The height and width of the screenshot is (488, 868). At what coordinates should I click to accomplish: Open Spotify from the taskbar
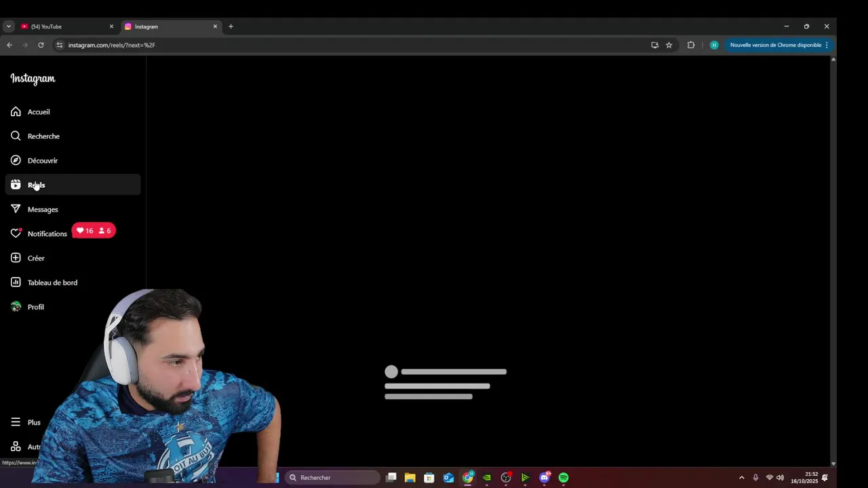pos(564,478)
